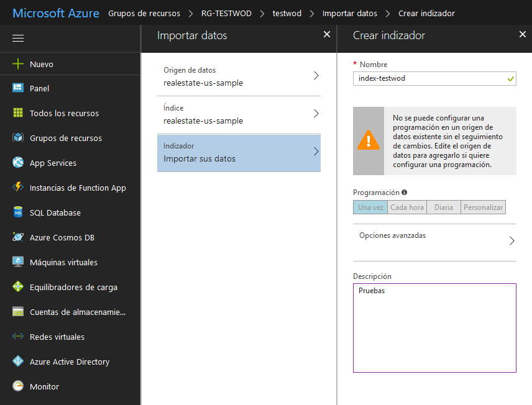The width and height of the screenshot is (532, 405).
Task: Select the Function App lightning icon
Action: (x=18, y=188)
